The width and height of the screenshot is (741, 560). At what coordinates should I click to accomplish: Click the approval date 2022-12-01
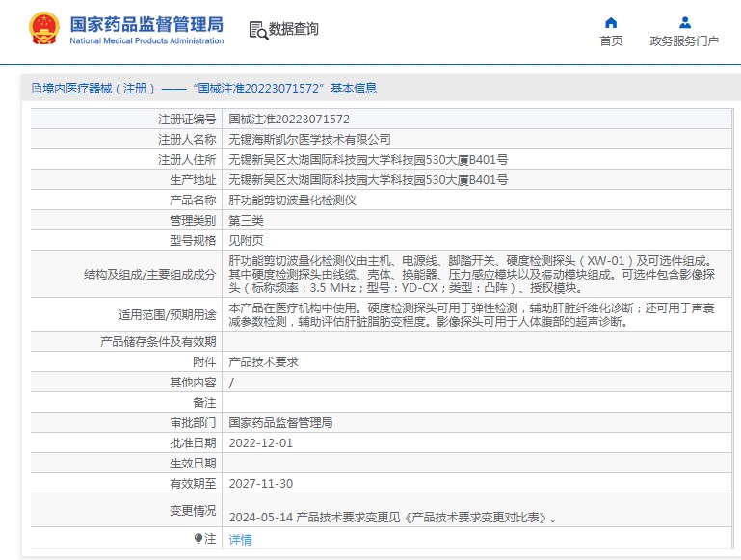pos(260,443)
